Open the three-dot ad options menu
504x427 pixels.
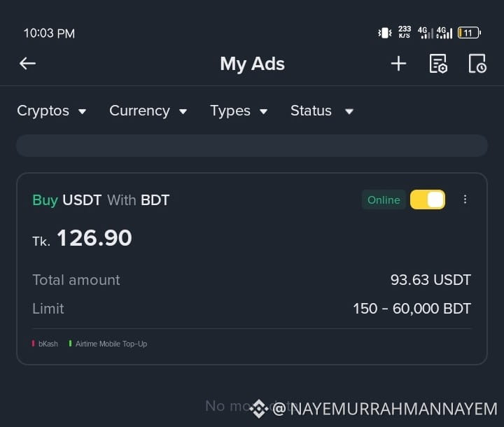465,199
